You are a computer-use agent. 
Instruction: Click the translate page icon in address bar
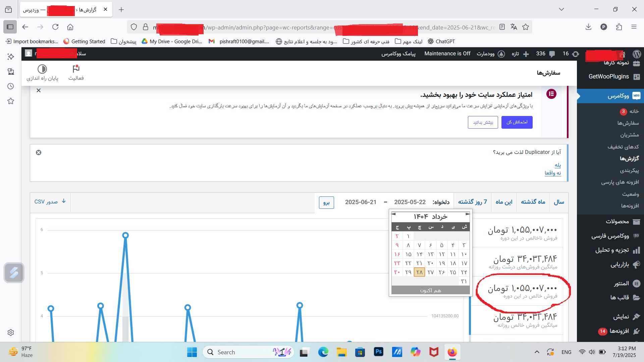coord(514,27)
